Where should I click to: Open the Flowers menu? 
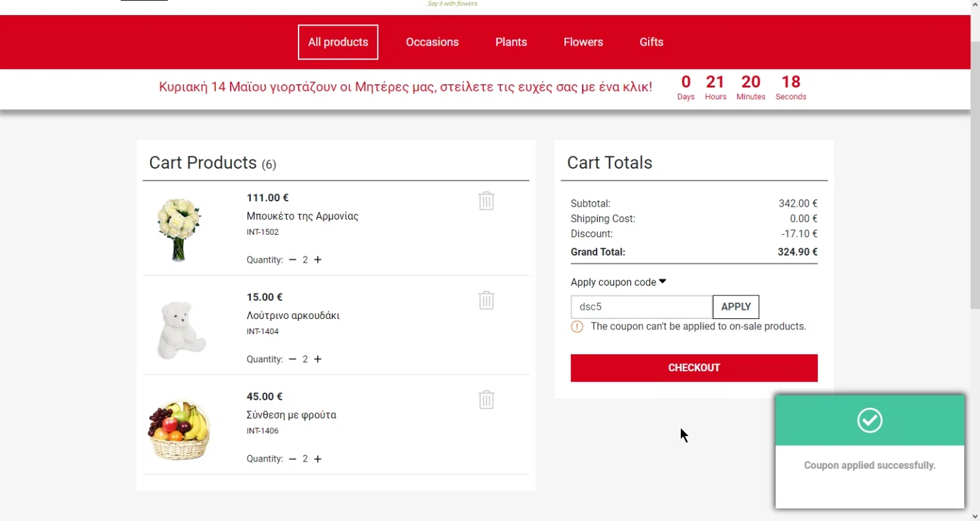point(583,42)
